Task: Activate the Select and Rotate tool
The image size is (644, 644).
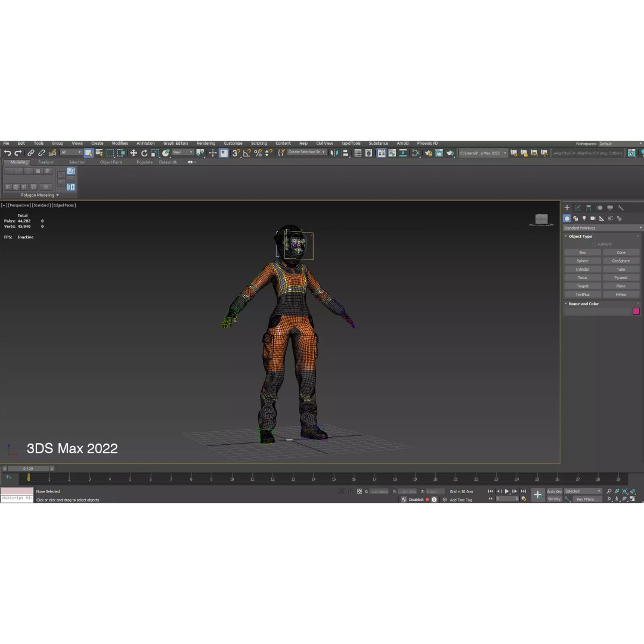Action: 144,153
